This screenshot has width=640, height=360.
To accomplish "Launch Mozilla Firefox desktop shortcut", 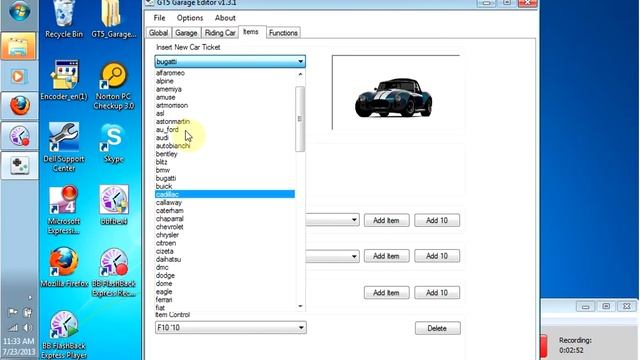I will click(64, 267).
